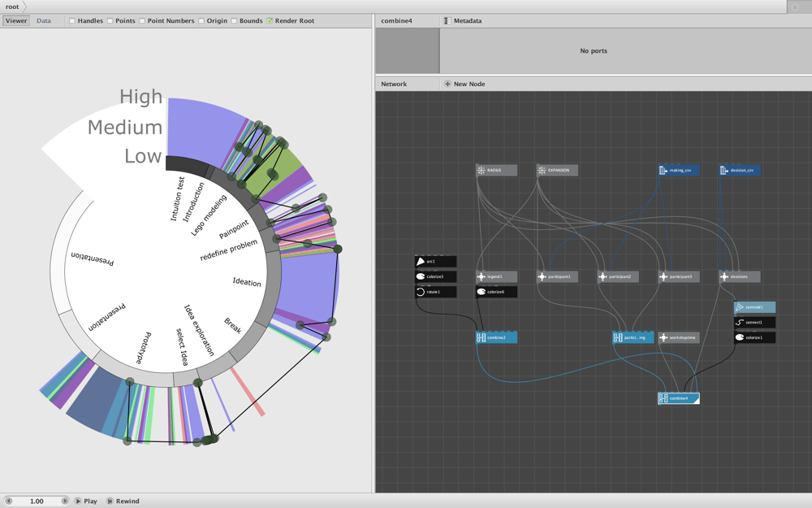Select the RADIUS node in the network
The image size is (812, 508).
pos(496,170)
